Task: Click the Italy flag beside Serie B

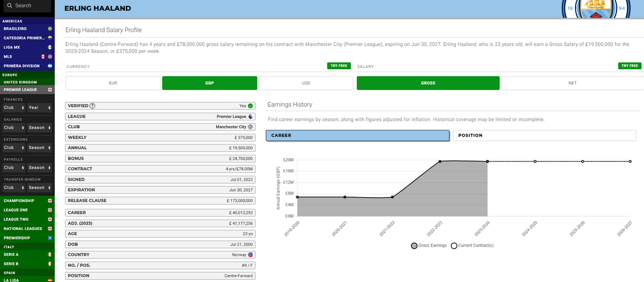Action: tap(50, 264)
